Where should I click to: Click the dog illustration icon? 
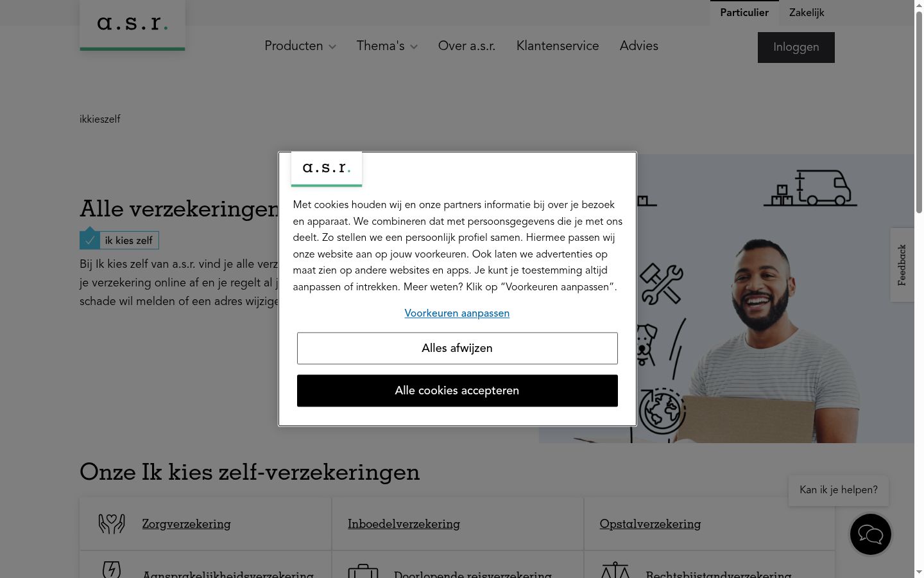[x=647, y=344]
